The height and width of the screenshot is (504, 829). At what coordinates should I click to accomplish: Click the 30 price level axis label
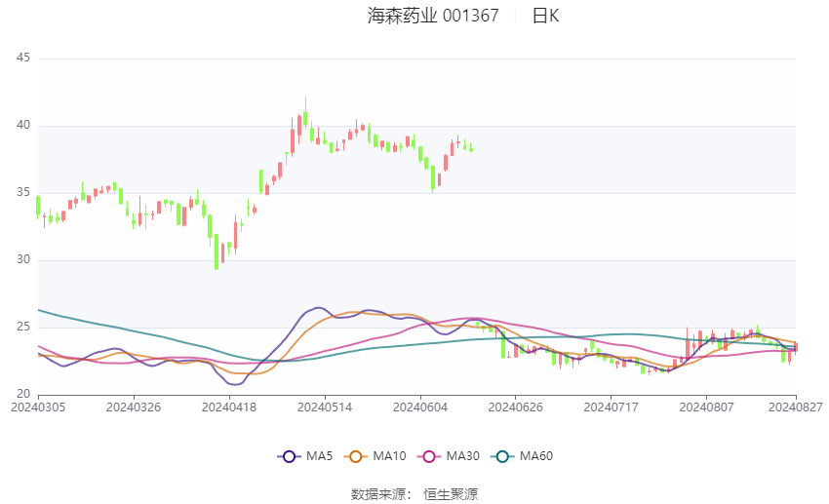point(23,260)
